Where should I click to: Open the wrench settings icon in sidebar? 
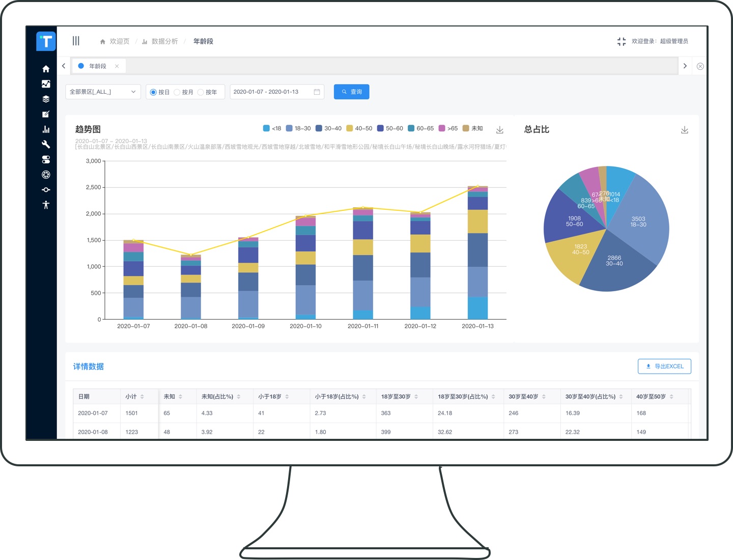point(46,145)
